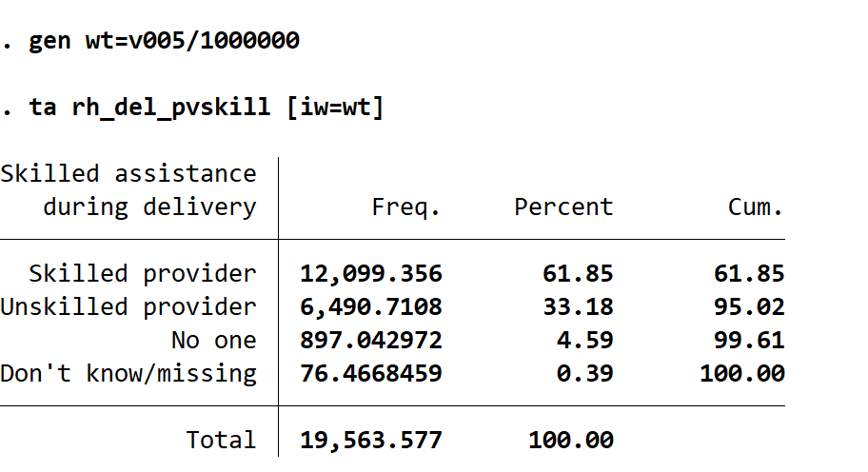Click the Skilled assistance during delivery heading
The image size is (868, 472).
128,190
